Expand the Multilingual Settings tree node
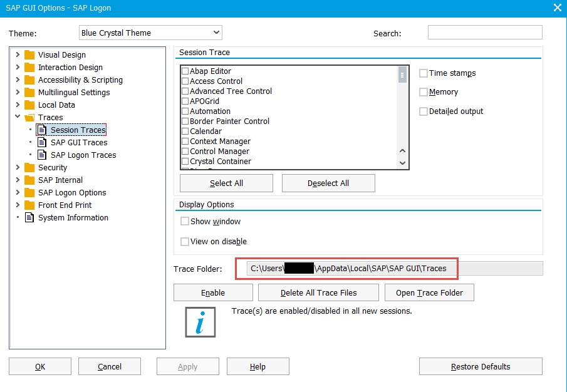Viewport: 567px width, 392px height. tap(18, 93)
